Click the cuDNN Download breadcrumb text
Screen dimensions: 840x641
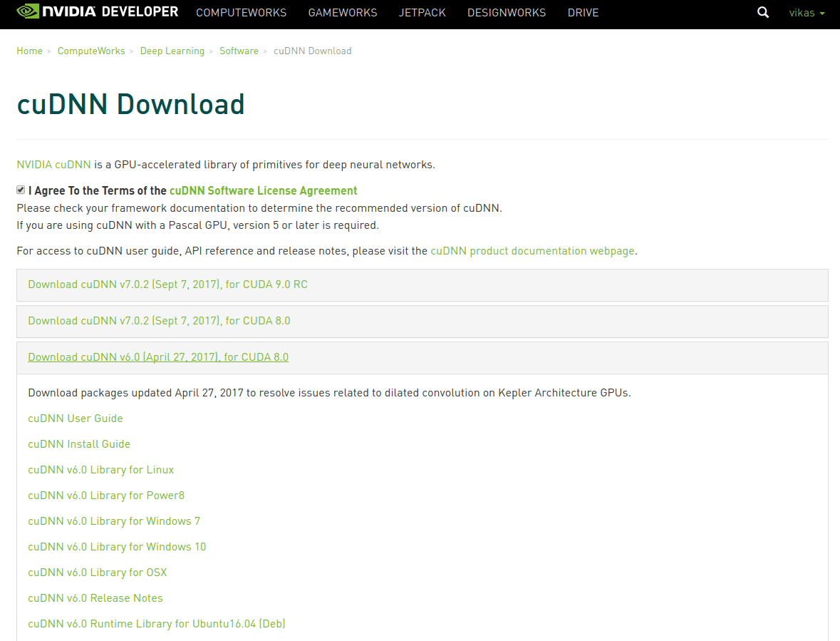point(312,51)
